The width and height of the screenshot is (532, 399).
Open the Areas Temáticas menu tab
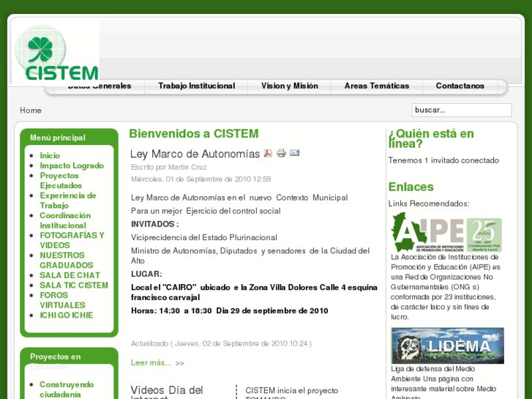tap(377, 86)
